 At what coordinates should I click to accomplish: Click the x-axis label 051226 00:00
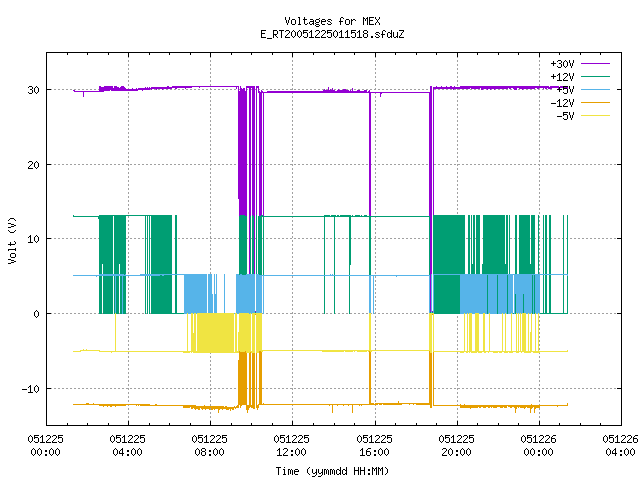(538, 446)
